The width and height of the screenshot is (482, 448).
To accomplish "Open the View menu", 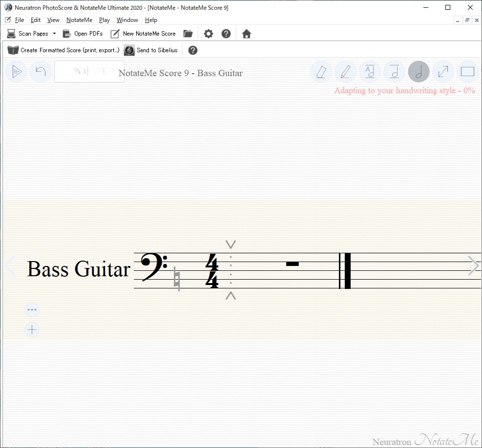I will click(53, 20).
